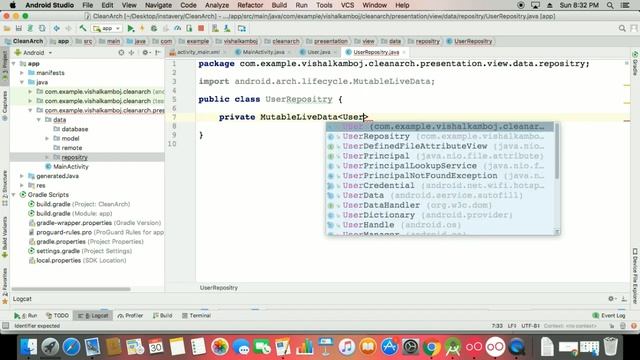Collapse the data package
640x360 pixels.
tap(39, 120)
